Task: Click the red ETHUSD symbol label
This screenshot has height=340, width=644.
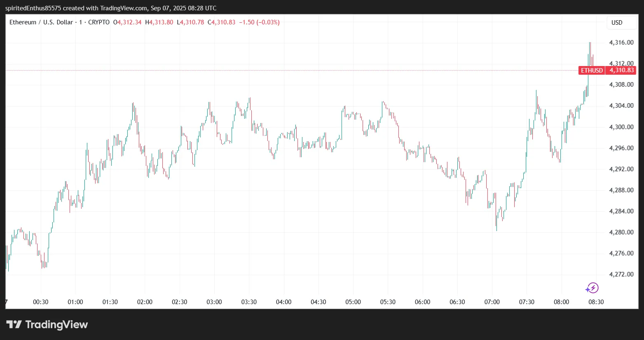Action: pos(592,71)
